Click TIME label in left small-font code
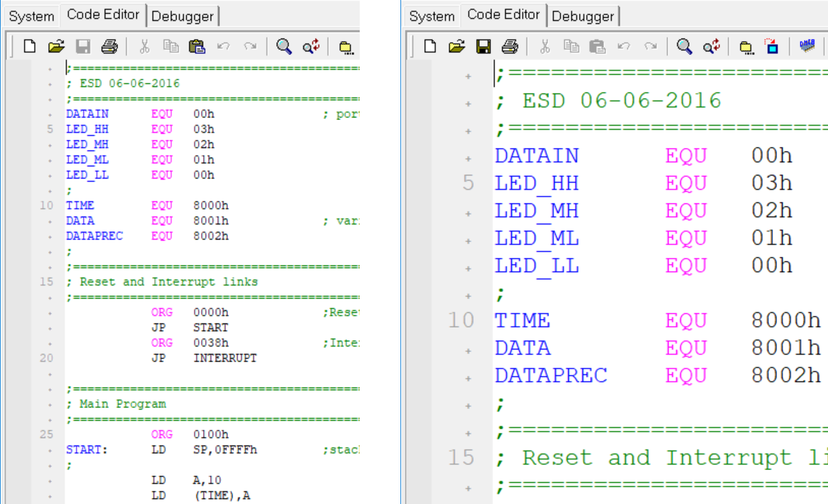 pos(80,206)
